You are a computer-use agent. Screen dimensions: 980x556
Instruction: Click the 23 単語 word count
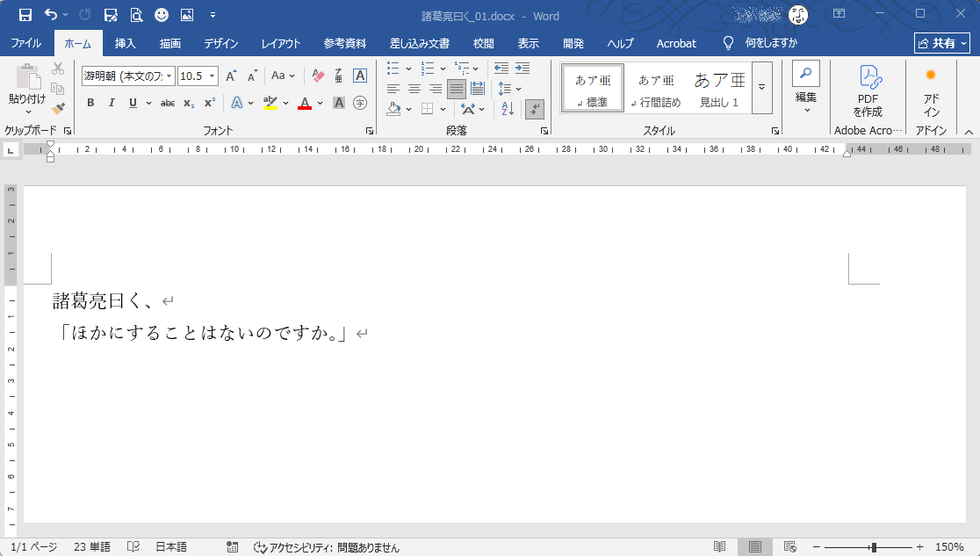92,547
